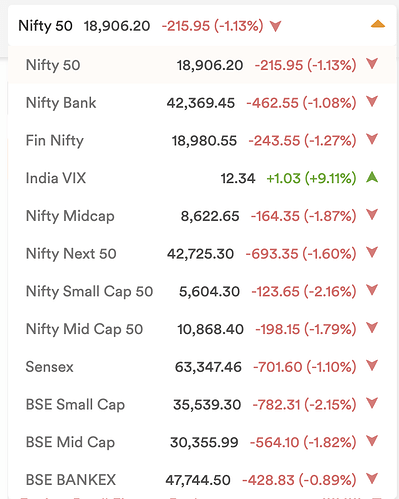This screenshot has width=399, height=499.
Task: Click the red down arrow beside Nifty Bank
Action: pyautogui.click(x=372, y=101)
